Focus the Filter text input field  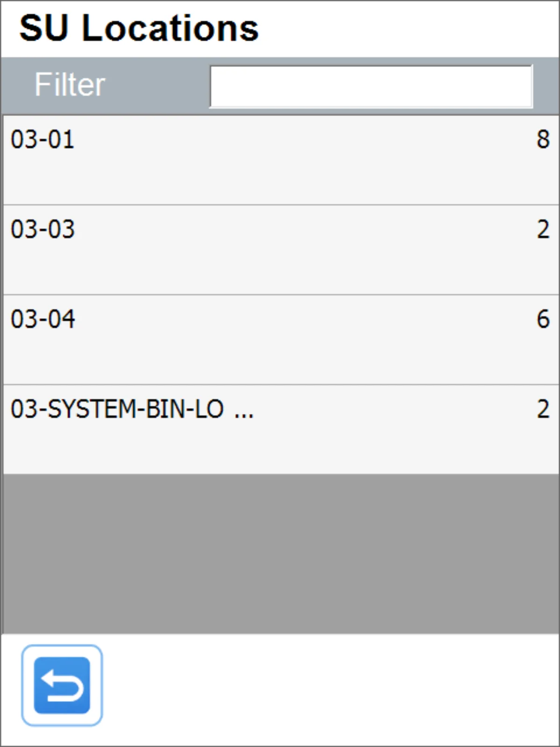(371, 86)
